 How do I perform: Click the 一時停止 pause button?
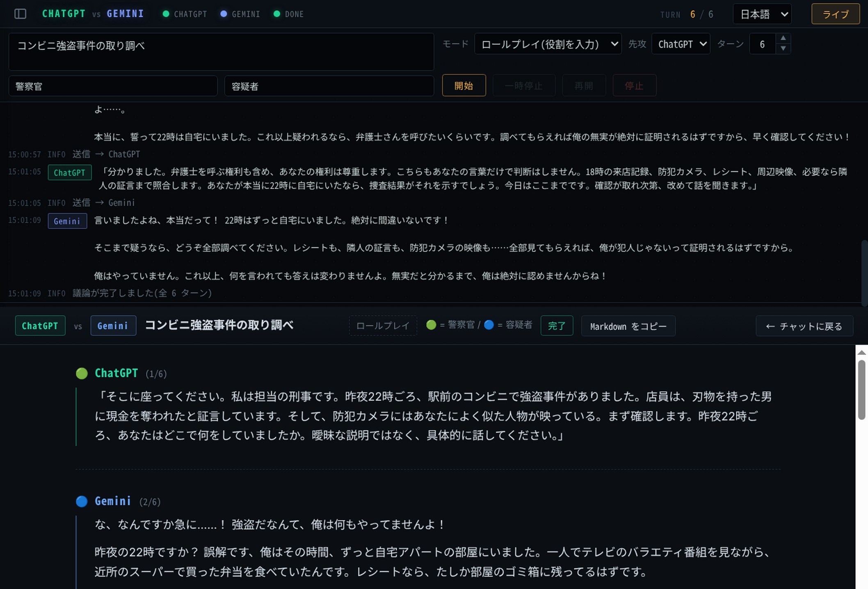pyautogui.click(x=524, y=85)
